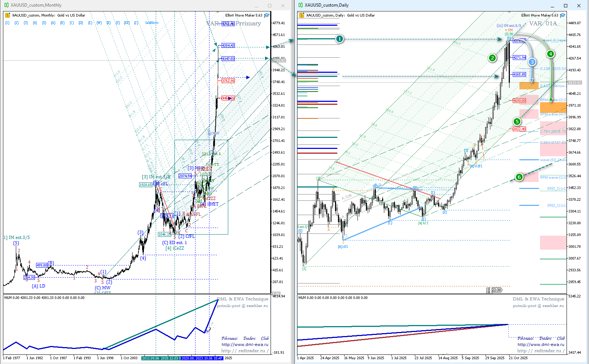The width and height of the screenshot is (589, 364).
Task: Click graduation cap icon in Monthly chart
Action: 267,15
